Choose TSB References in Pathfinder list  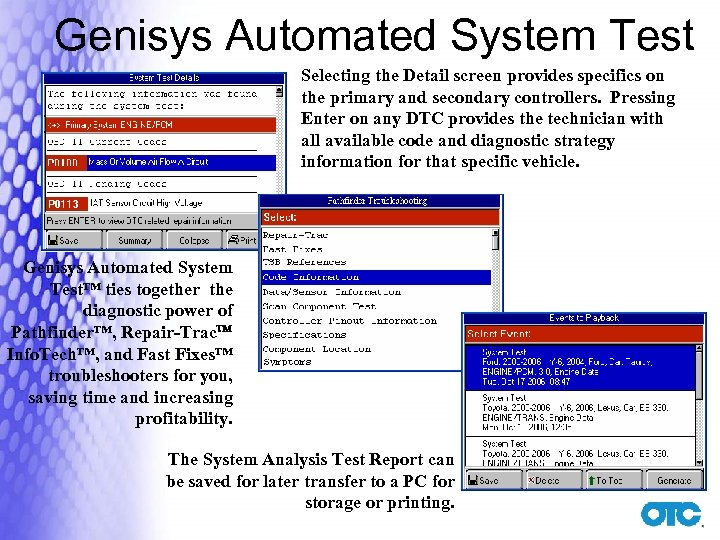click(304, 262)
